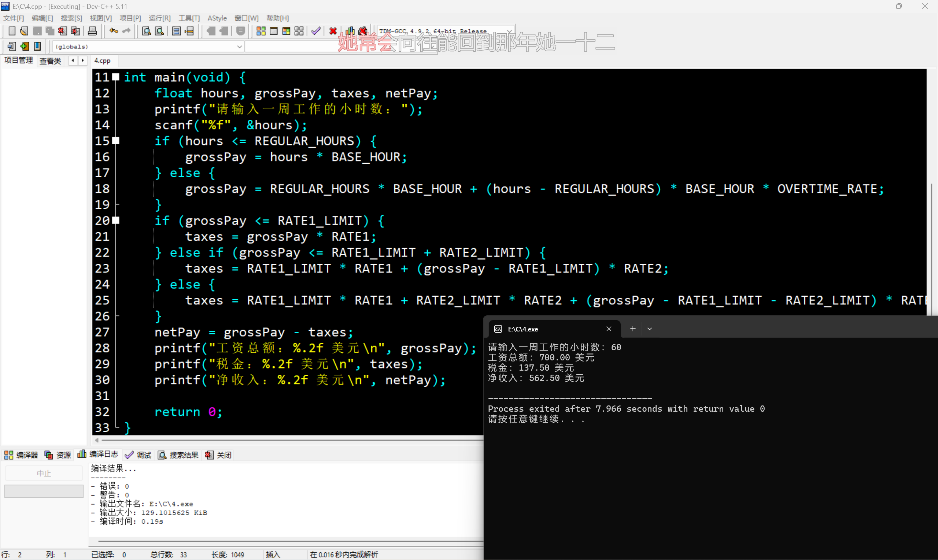Screen dimensions: 938x560
Task: Run a syntax check with the checkmark icon
Action: click(x=316, y=31)
